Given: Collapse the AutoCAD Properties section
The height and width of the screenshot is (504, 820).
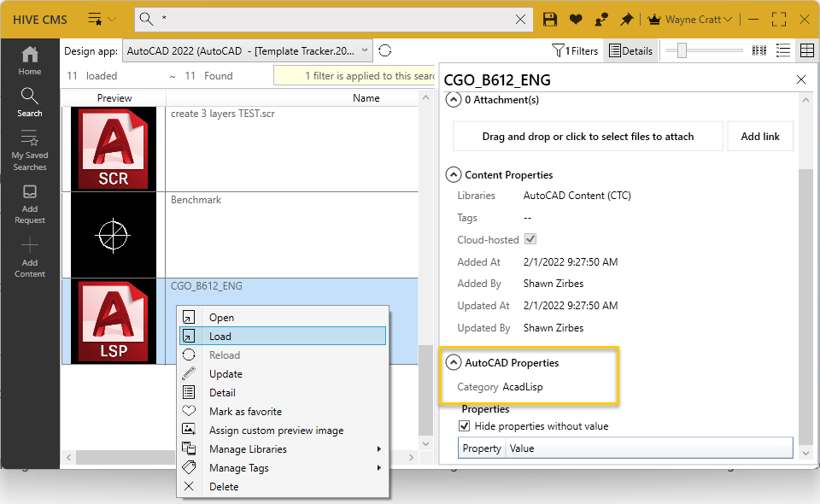Looking at the screenshot, I should (454, 361).
